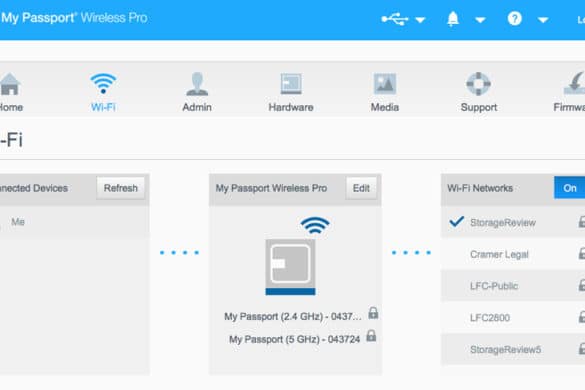Viewport: 585px width, 390px height.
Task: Open the Firmware download icon
Action: tap(575, 84)
